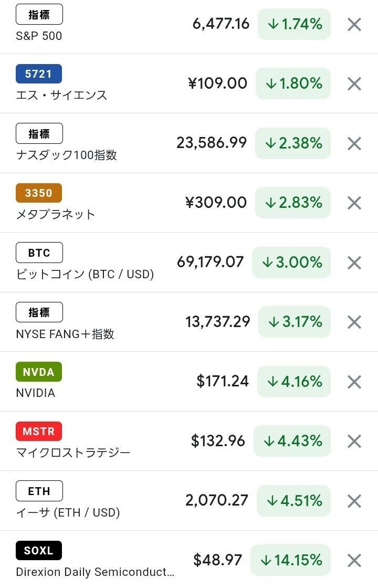Select the ETH ticker badge

pos(39,491)
